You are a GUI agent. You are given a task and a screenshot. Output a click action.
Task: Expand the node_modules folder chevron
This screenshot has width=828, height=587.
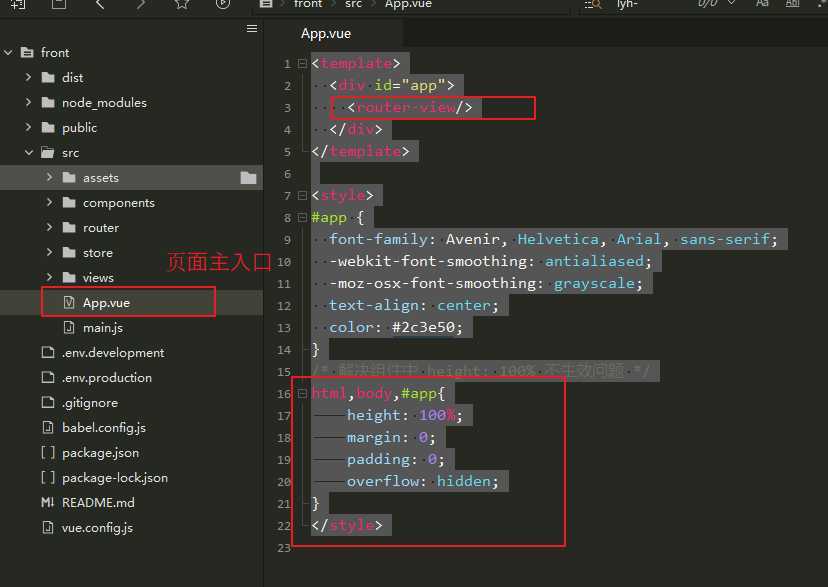pyautogui.click(x=29, y=102)
